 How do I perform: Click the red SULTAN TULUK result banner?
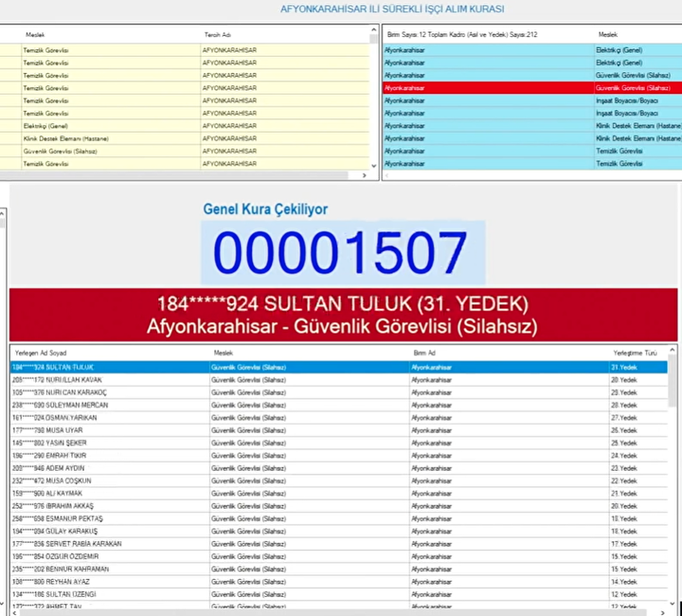click(x=343, y=315)
